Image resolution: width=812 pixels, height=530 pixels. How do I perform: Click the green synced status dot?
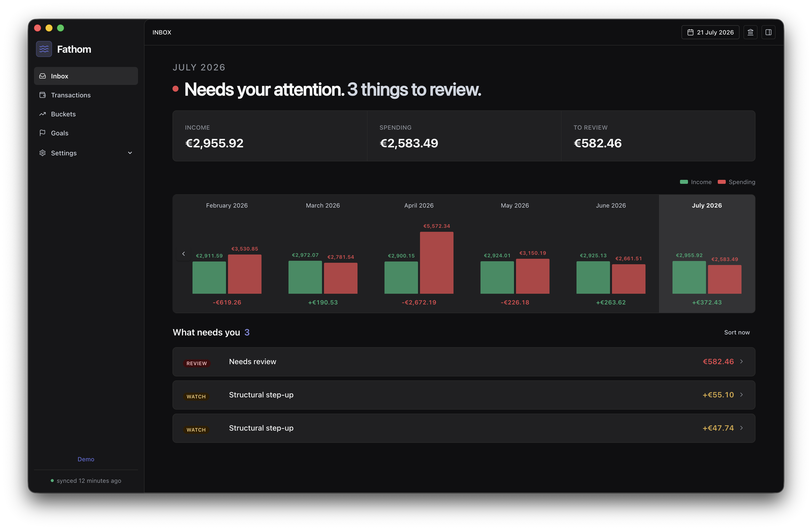click(52, 481)
